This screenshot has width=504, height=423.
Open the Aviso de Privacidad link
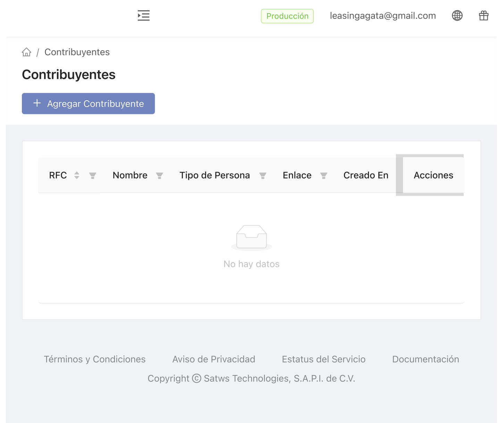(214, 359)
